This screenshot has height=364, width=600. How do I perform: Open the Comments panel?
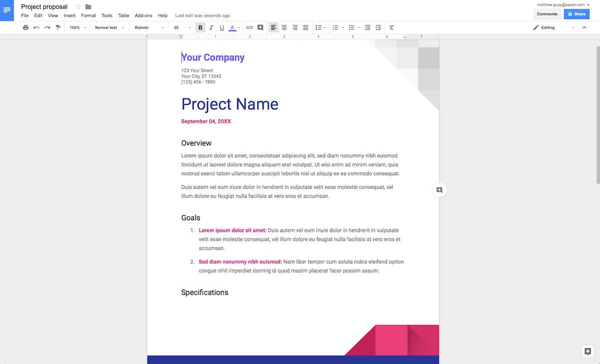546,14
